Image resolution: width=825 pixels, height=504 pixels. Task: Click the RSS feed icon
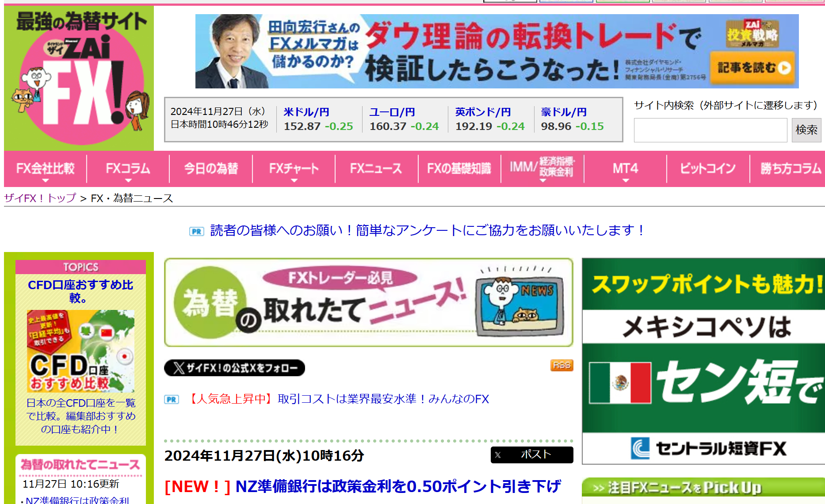(x=561, y=365)
